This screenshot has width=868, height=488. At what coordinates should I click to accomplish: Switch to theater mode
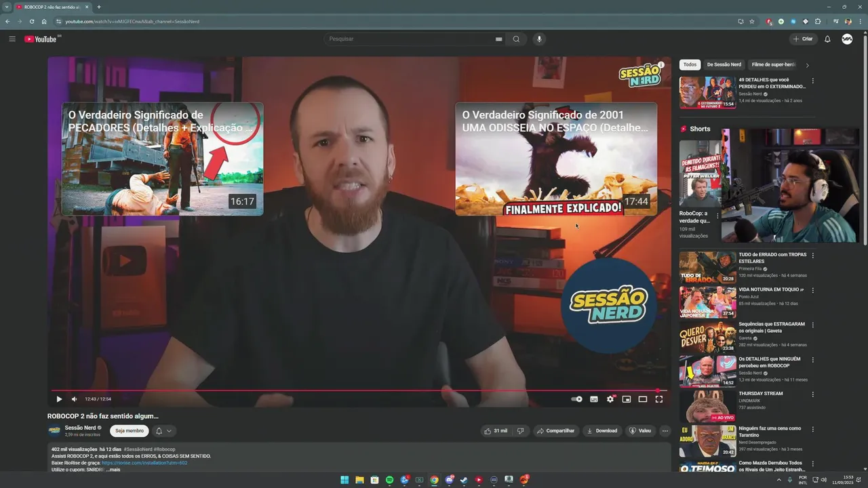pos(643,399)
